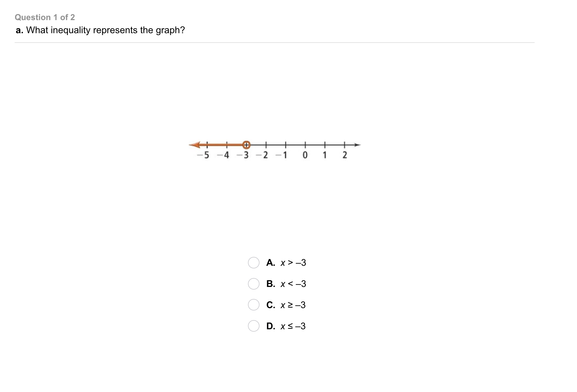This screenshot has width=577, height=392.
Task: Select radio button for option A
Action: (253, 263)
